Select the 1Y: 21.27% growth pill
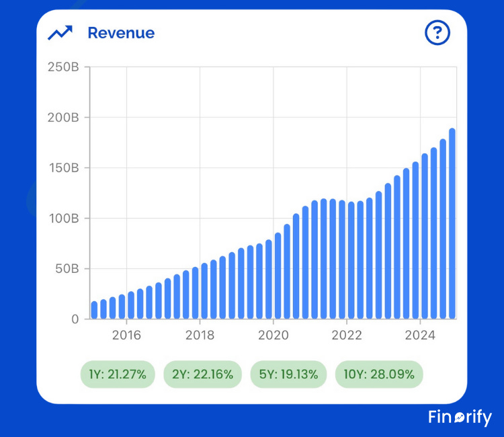The width and height of the screenshot is (504, 437). (118, 374)
